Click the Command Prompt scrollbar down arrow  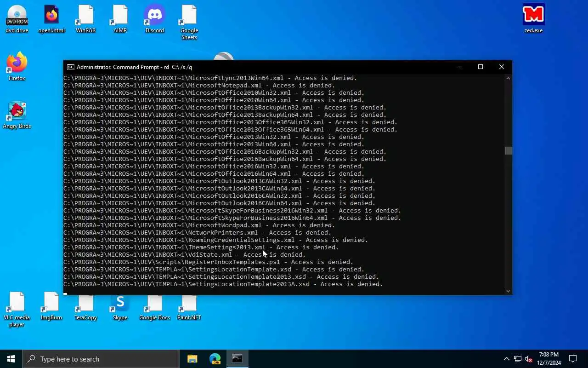pyautogui.click(x=508, y=291)
